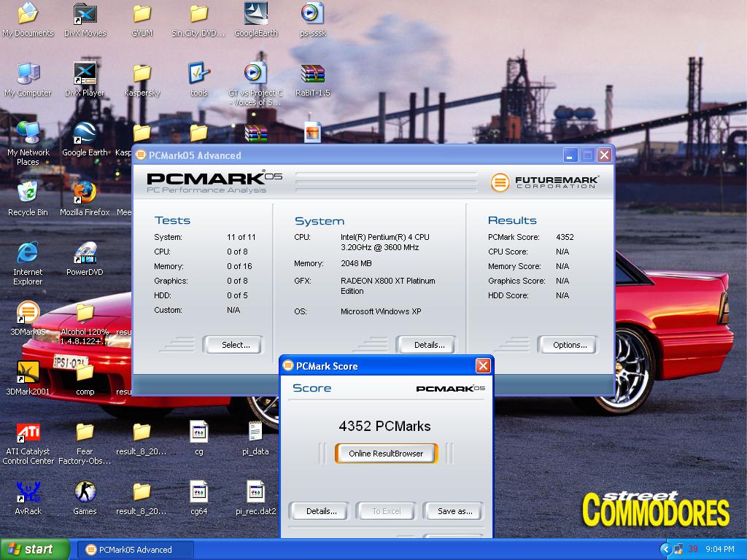This screenshot has width=747, height=560.
Task: Click the Online ResultBrowser button
Action: click(x=386, y=454)
